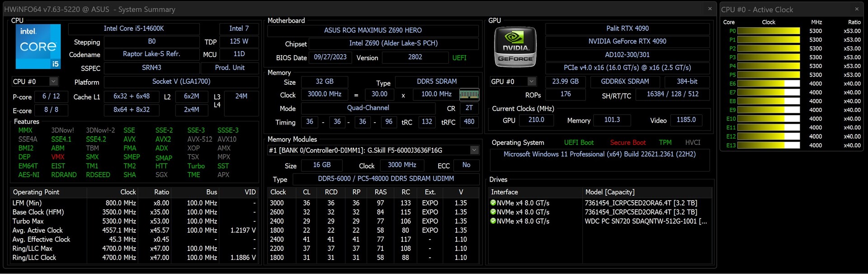This screenshot has height=274, width=868.
Task: Click the NVIDIA GeForce logo
Action: point(515,47)
